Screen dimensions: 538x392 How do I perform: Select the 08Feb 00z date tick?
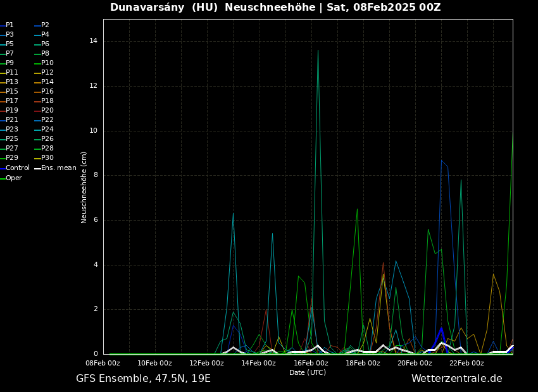(x=103, y=364)
